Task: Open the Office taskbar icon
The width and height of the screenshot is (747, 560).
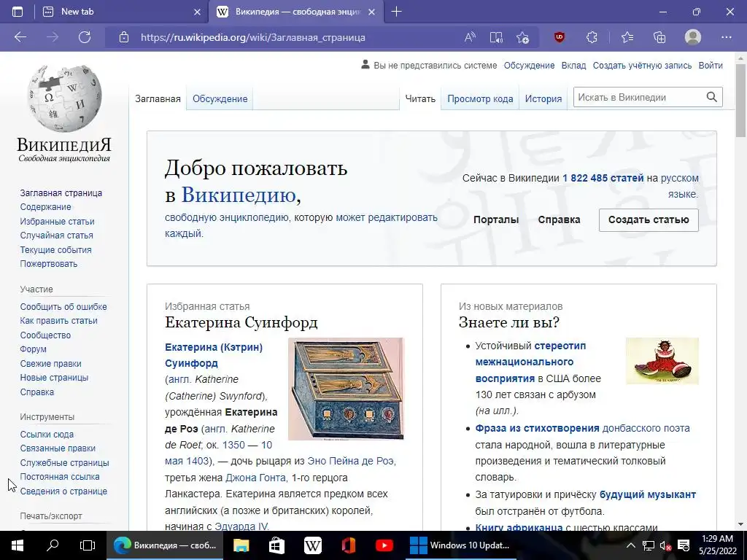Action: 349,545
